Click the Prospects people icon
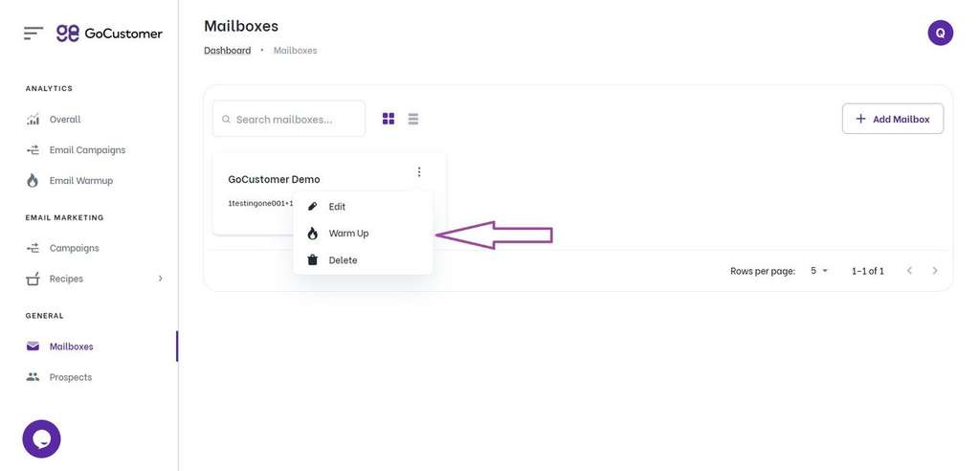980x471 pixels. pos(33,376)
